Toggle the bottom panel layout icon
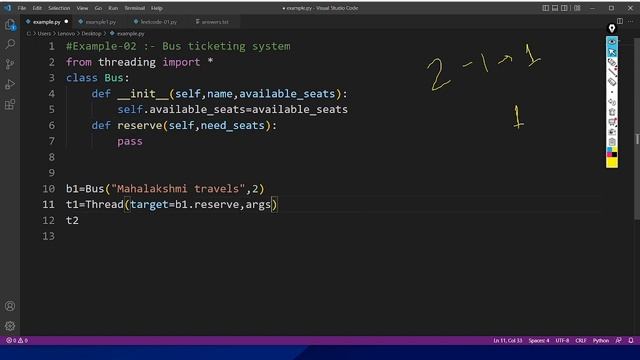640x360 pixels. tap(555, 8)
